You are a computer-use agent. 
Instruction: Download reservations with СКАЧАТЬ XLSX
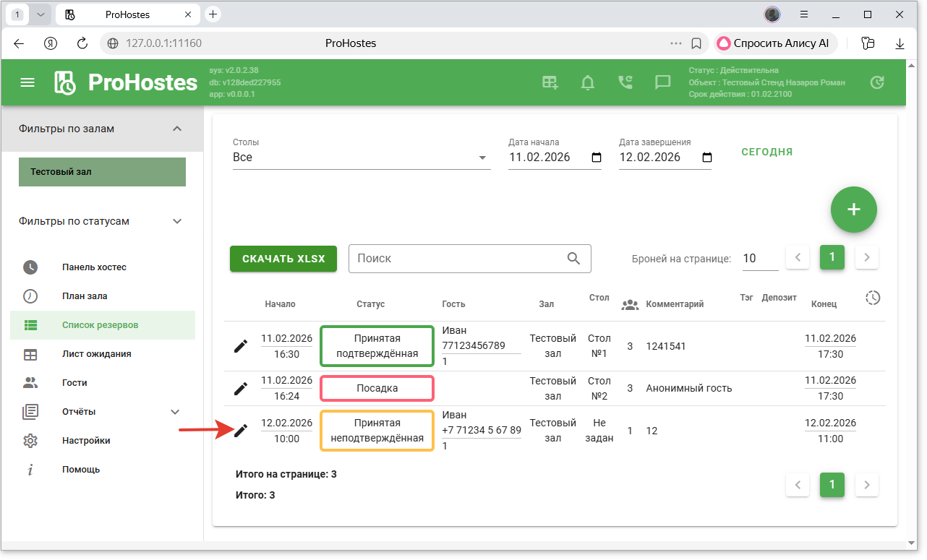coord(283,259)
